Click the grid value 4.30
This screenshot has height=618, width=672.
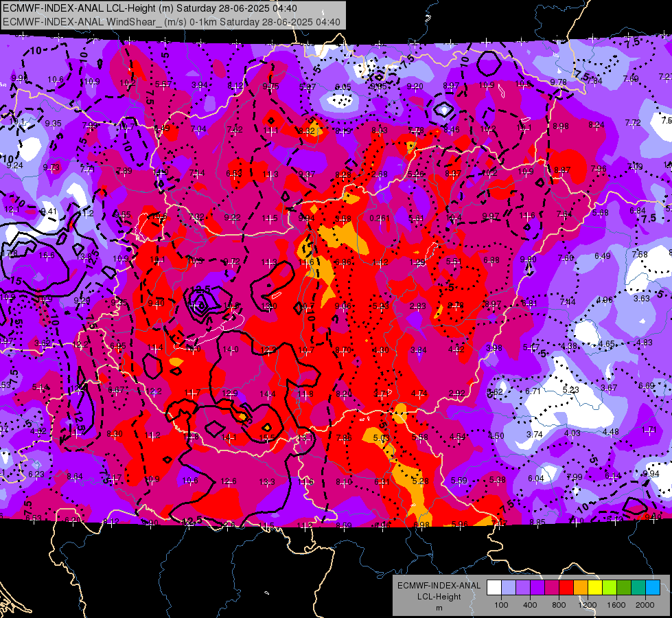(x=380, y=350)
